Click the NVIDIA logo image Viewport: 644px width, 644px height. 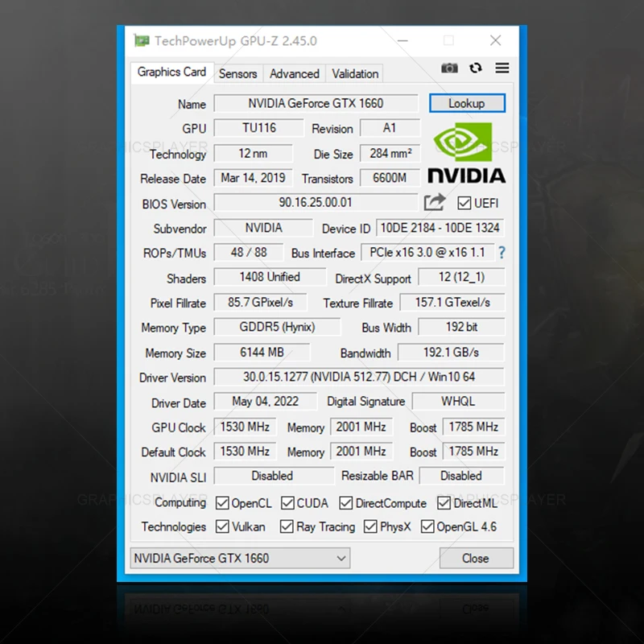(467, 152)
